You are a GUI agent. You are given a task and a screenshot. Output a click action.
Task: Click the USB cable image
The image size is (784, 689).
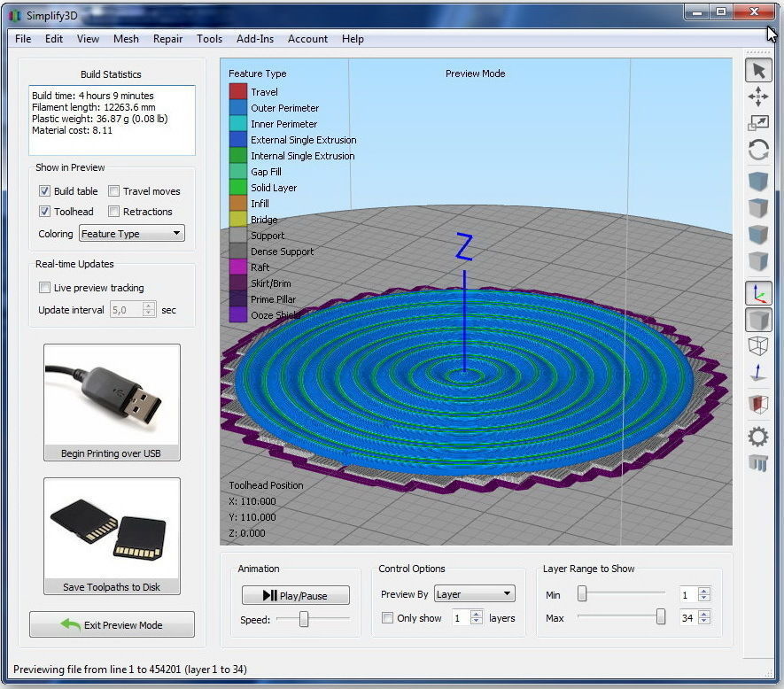(x=112, y=395)
